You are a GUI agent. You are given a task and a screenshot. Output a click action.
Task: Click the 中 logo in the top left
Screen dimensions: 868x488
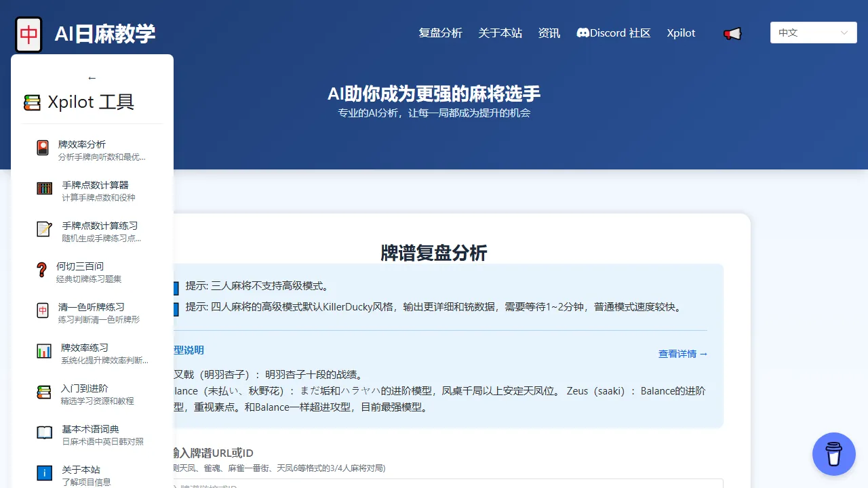point(28,33)
